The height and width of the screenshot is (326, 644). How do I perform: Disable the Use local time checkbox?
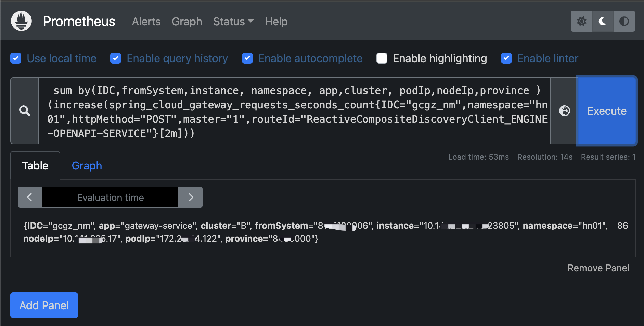point(16,58)
